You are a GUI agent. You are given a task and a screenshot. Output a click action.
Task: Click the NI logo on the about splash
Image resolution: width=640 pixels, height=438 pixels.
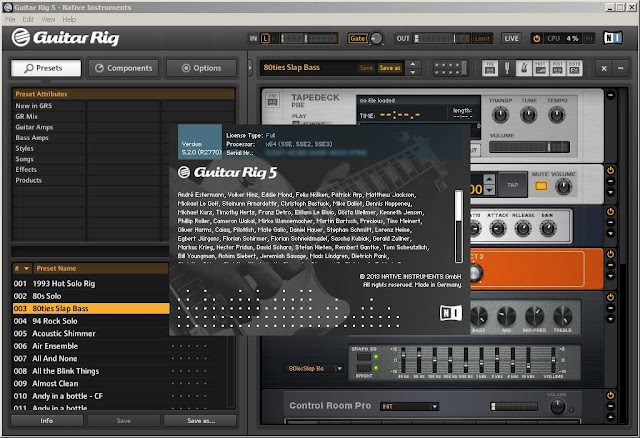tap(451, 313)
